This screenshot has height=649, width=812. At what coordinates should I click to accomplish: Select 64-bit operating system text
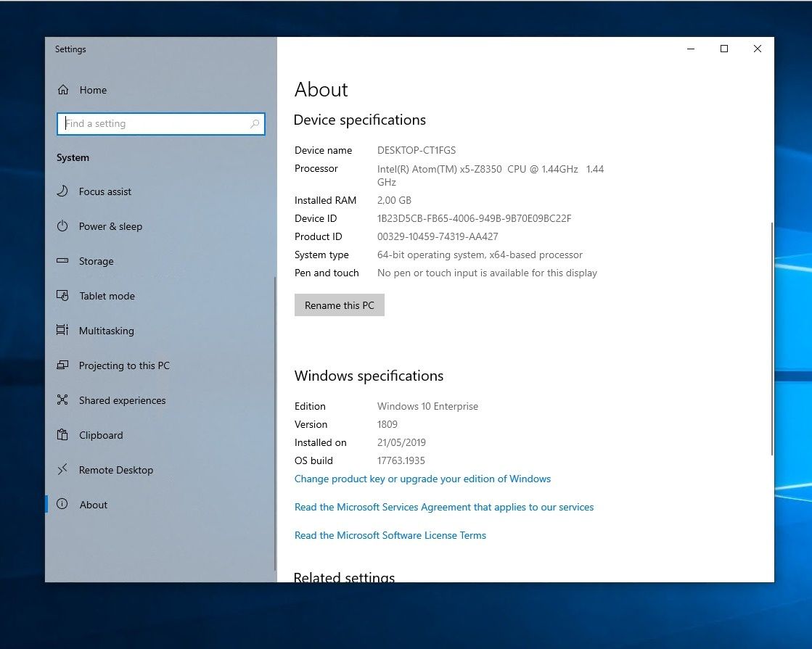tap(480, 255)
